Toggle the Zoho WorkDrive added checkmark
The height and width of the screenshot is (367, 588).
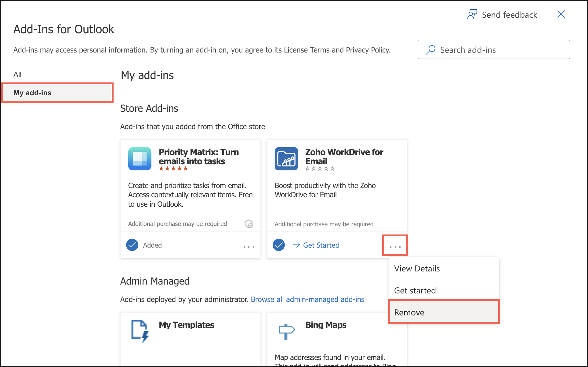click(x=279, y=245)
